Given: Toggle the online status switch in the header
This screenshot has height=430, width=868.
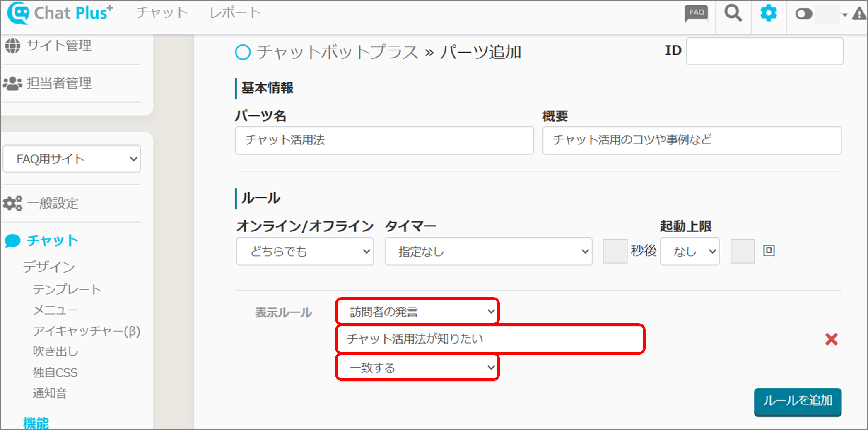Looking at the screenshot, I should pos(803,14).
